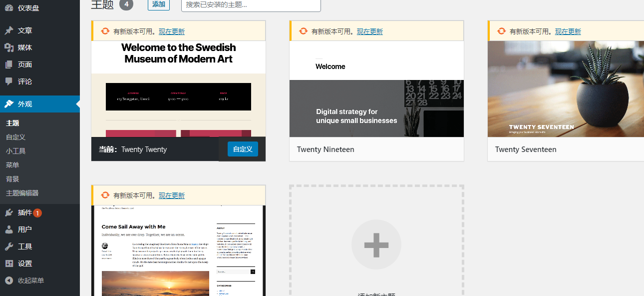The height and width of the screenshot is (296, 644).
Task: Open the 背景 submenu item
Action: 16,178
